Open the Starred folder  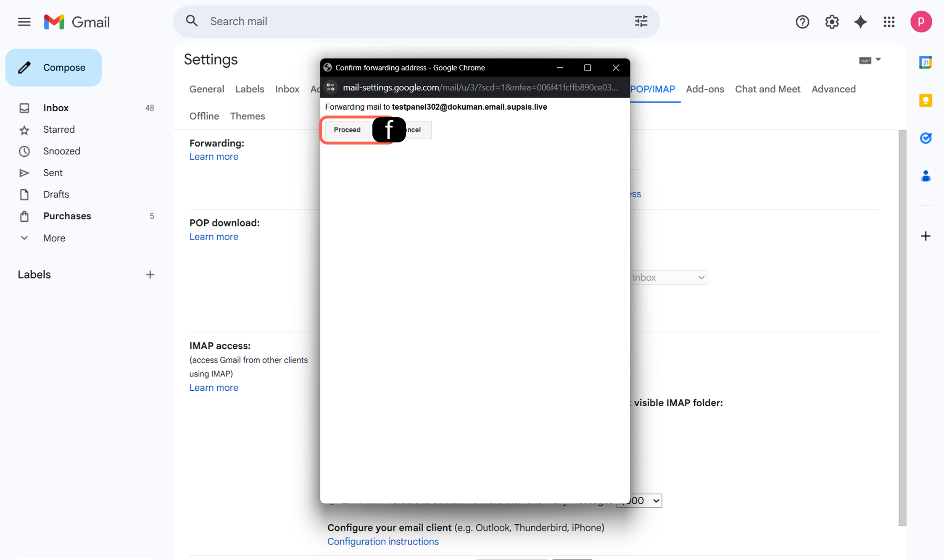pyautogui.click(x=59, y=129)
